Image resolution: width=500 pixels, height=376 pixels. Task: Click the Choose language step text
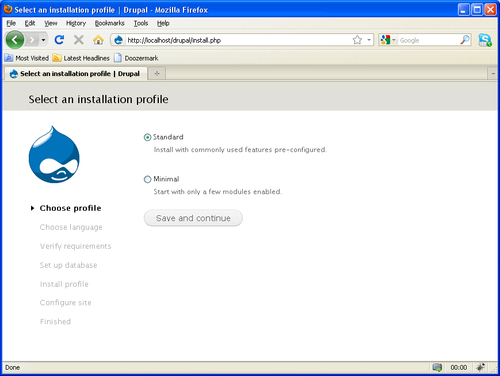tap(71, 227)
